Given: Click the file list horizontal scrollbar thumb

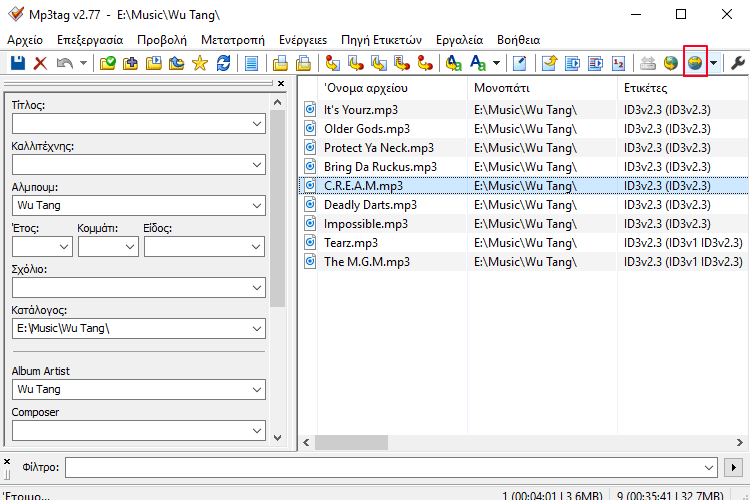Looking at the screenshot, I should coord(351,443).
